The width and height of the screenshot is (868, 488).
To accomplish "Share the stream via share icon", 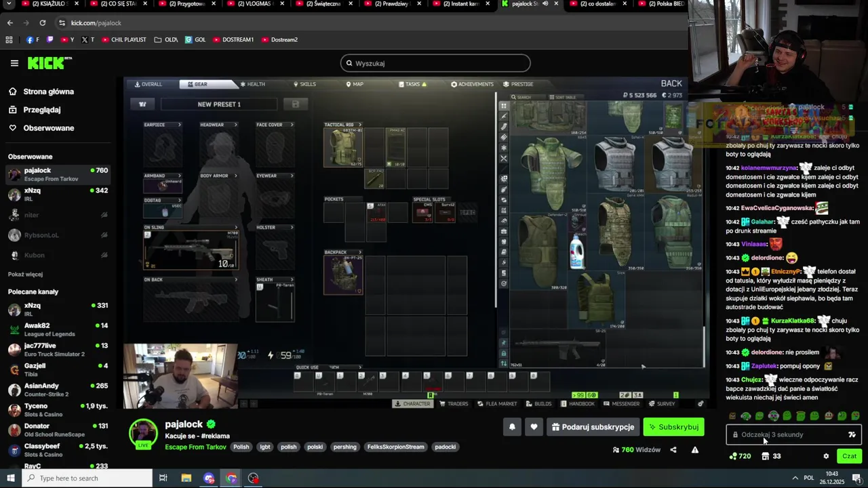I will (673, 449).
